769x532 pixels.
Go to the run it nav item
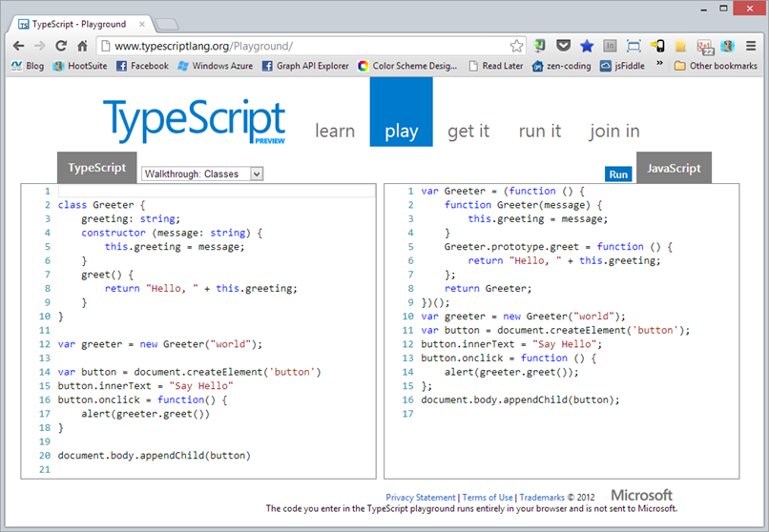tap(539, 131)
